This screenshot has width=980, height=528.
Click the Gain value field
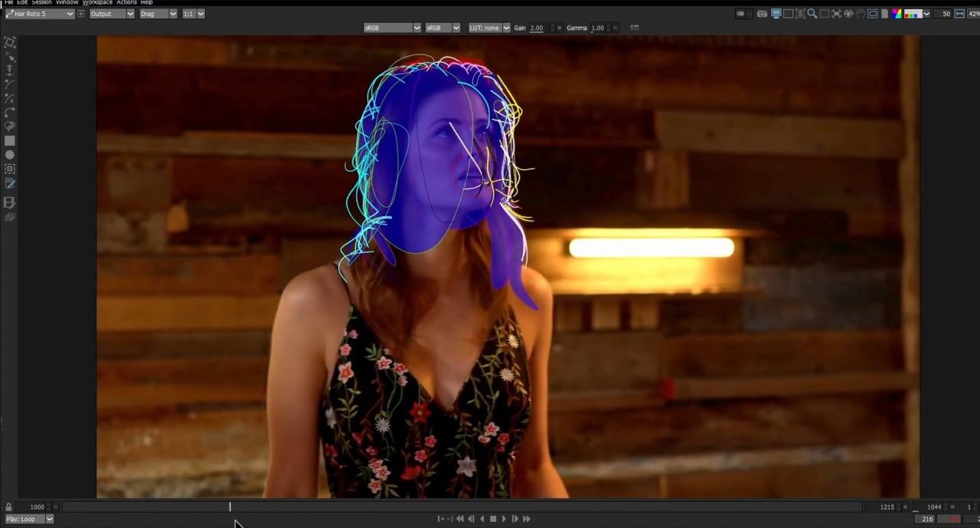coord(536,28)
